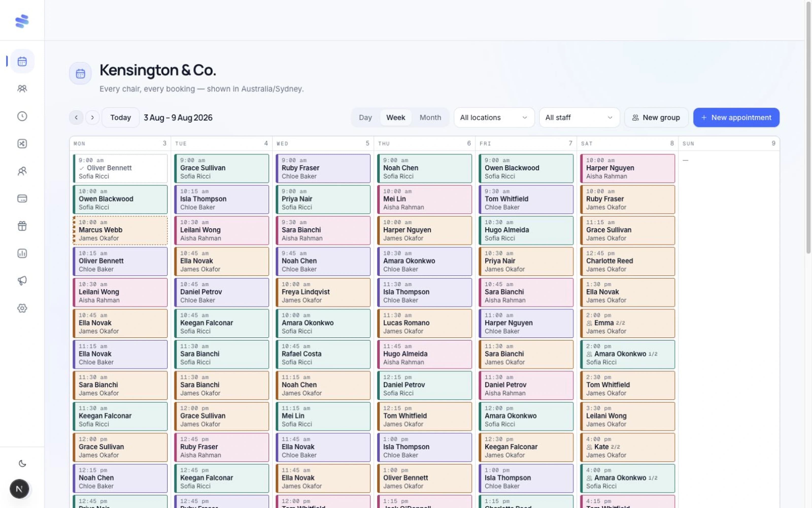The height and width of the screenshot is (508, 812).
Task: Switch to Month view
Action: [x=430, y=118]
